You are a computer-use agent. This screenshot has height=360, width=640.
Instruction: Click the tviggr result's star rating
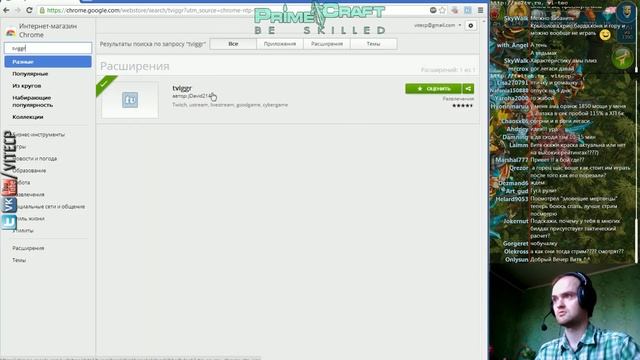point(462,106)
